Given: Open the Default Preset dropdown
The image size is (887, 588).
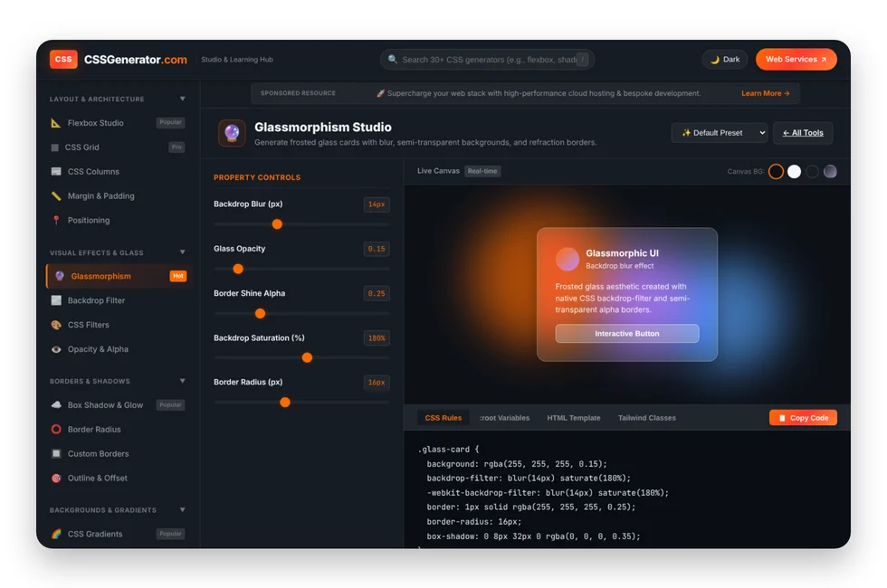Looking at the screenshot, I should coord(720,133).
